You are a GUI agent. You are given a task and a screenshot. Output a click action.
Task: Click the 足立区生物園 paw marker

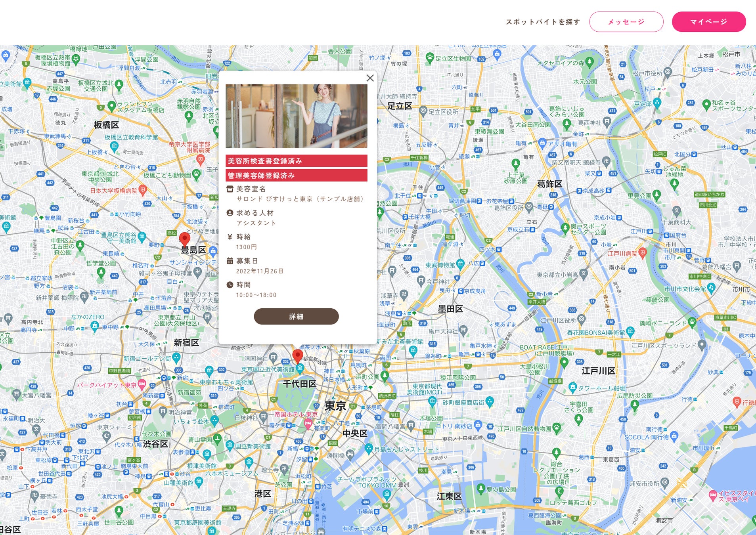430,59
